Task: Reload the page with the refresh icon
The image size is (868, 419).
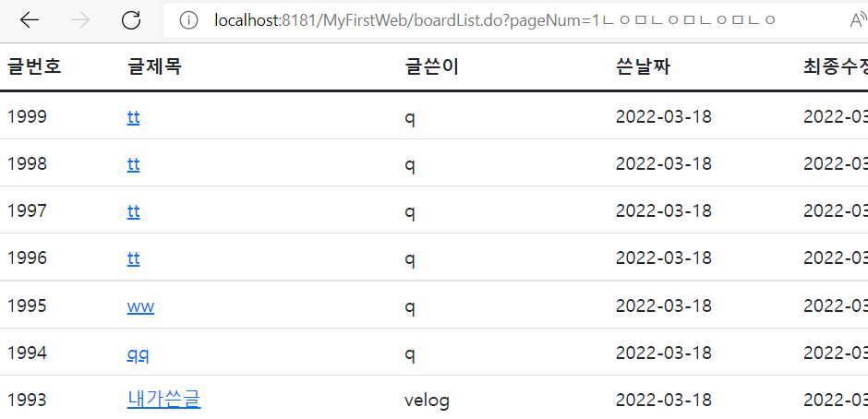Action: click(131, 20)
